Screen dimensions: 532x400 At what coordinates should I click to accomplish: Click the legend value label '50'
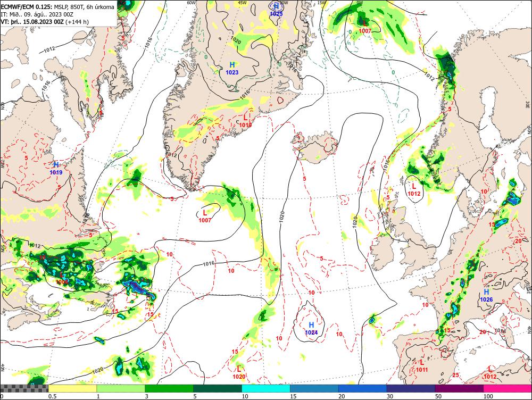tap(438, 396)
